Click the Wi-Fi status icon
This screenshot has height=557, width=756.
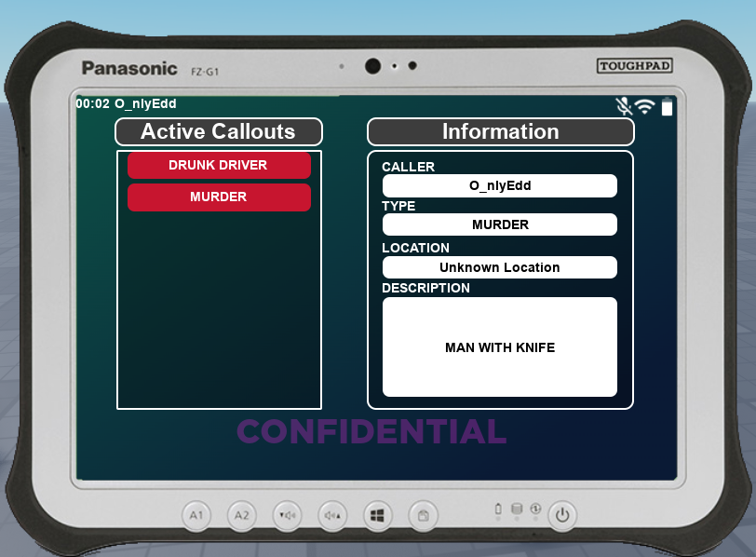[x=645, y=107]
